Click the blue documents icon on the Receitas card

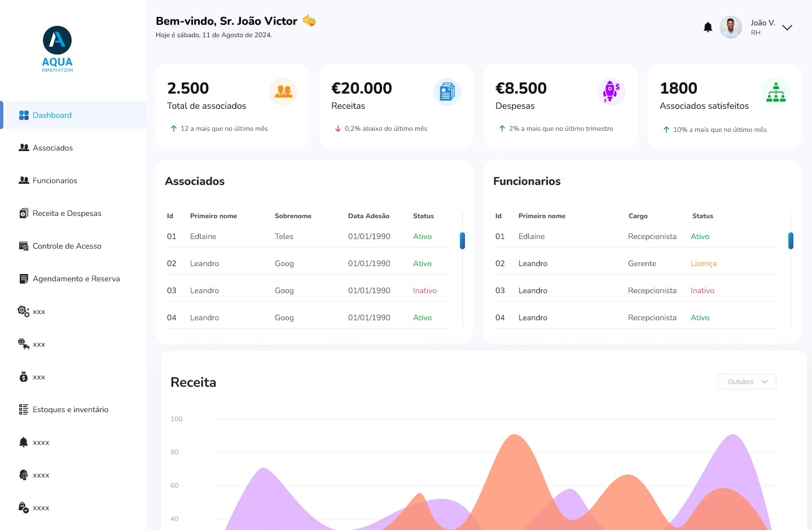pos(447,91)
